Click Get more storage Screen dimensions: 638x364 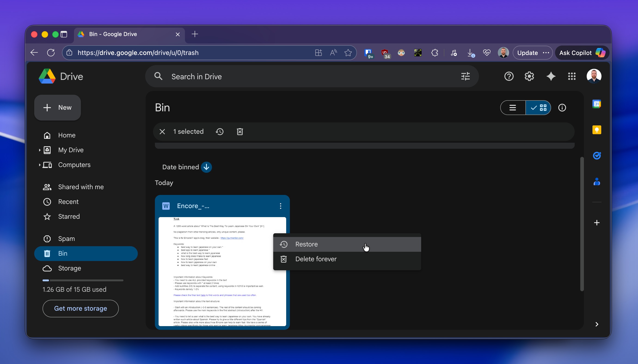click(x=80, y=308)
